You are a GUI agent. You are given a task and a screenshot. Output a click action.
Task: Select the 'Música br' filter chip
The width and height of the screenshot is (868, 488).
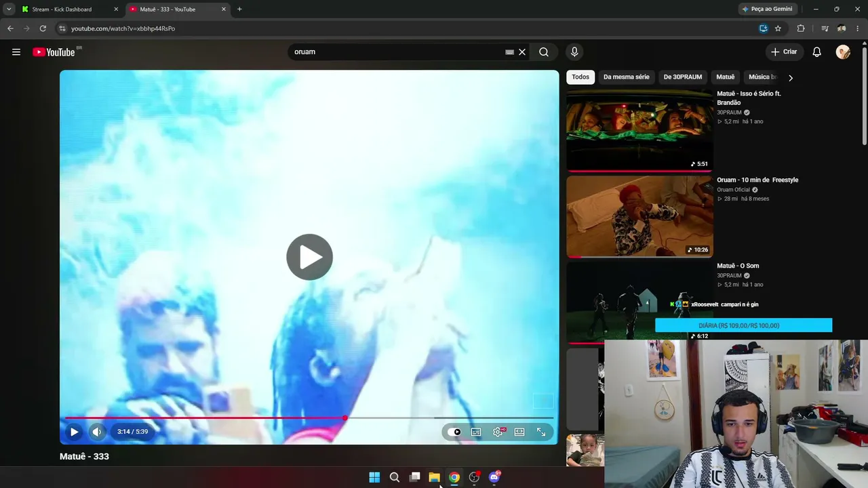pyautogui.click(x=762, y=77)
